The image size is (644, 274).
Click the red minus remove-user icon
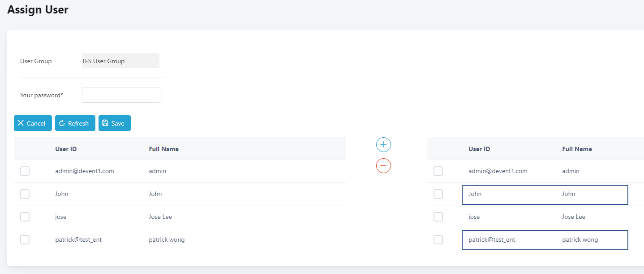pos(383,165)
